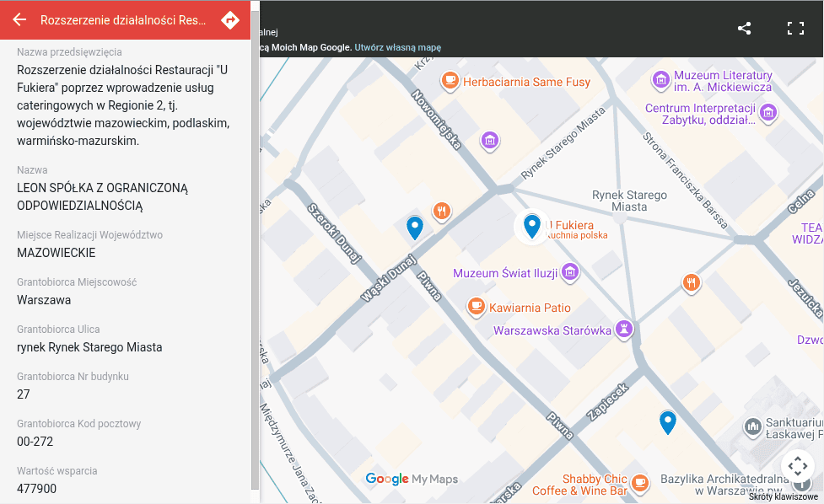Open directions with the diamond arrow icon
Image resolution: width=824 pixels, height=504 pixels.
(230, 20)
